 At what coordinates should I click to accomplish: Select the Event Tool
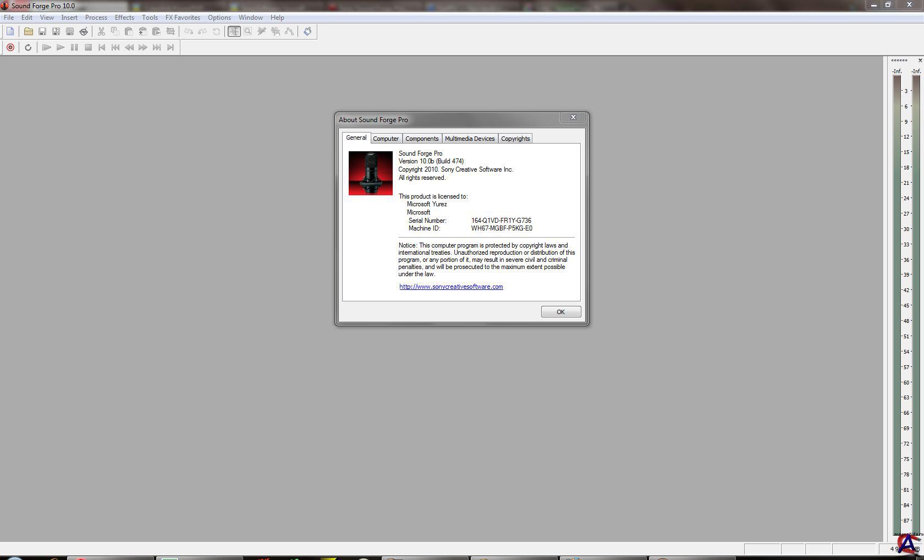pos(276,31)
